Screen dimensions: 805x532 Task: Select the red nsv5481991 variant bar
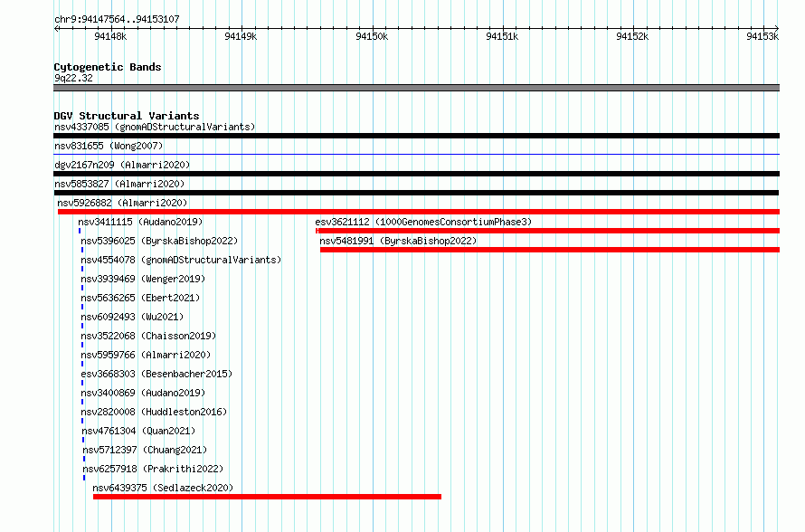click(x=550, y=250)
